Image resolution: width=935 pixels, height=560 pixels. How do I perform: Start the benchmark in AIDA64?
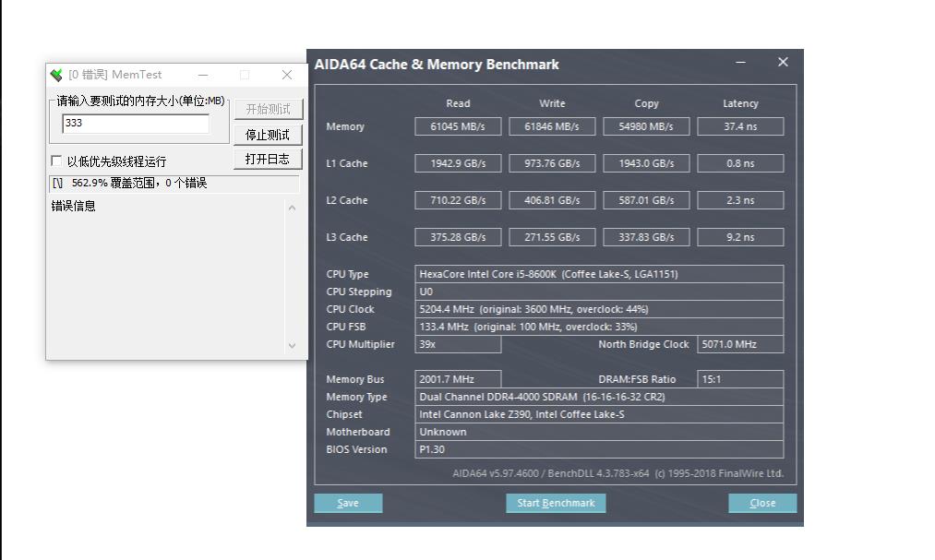coord(556,503)
